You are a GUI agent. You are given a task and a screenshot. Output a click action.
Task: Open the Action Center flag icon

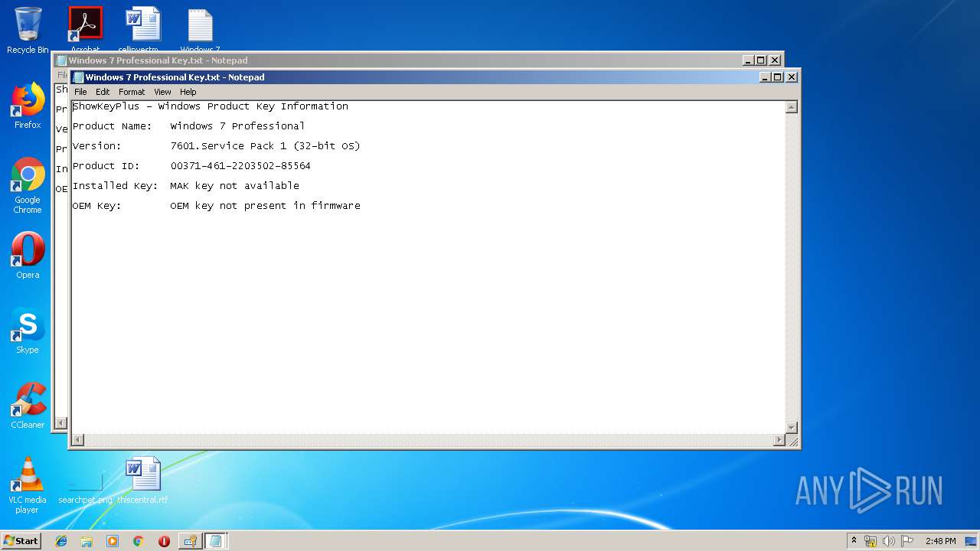(x=907, y=541)
